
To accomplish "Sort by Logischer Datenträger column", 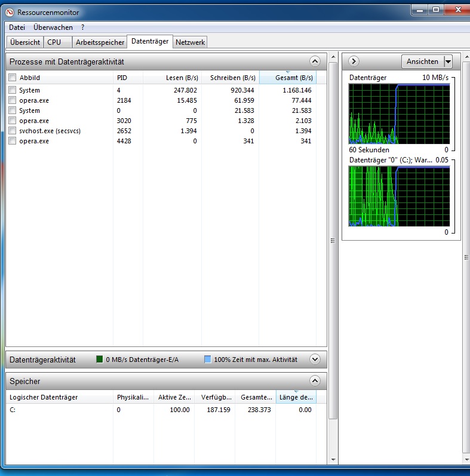I will pyautogui.click(x=60, y=397).
